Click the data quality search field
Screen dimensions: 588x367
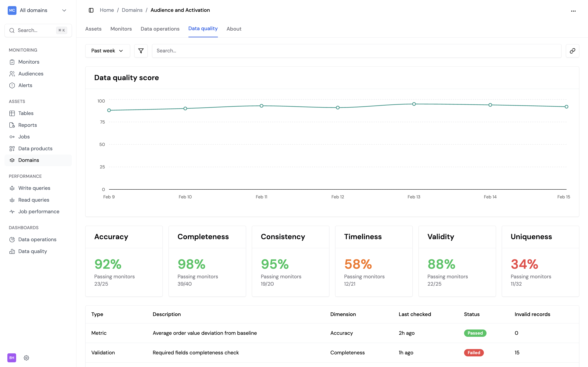[356, 51]
